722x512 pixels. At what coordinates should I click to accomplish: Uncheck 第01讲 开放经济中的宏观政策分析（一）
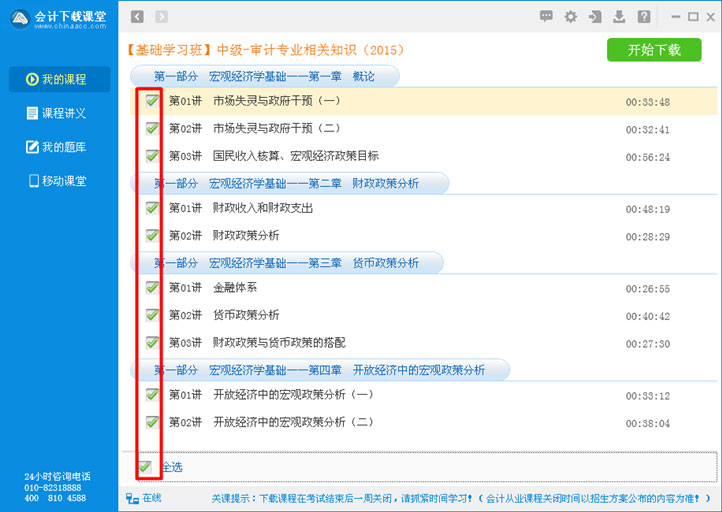click(x=152, y=395)
